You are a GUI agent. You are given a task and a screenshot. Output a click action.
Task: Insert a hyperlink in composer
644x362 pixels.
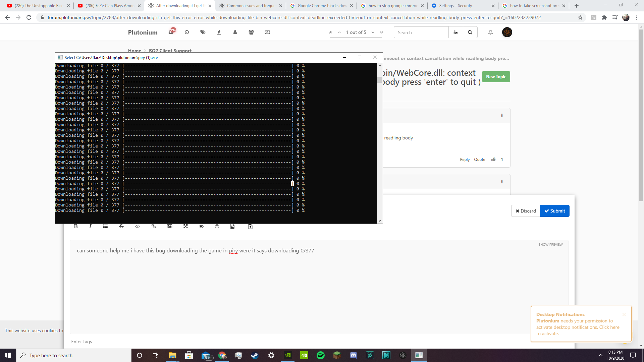click(154, 227)
